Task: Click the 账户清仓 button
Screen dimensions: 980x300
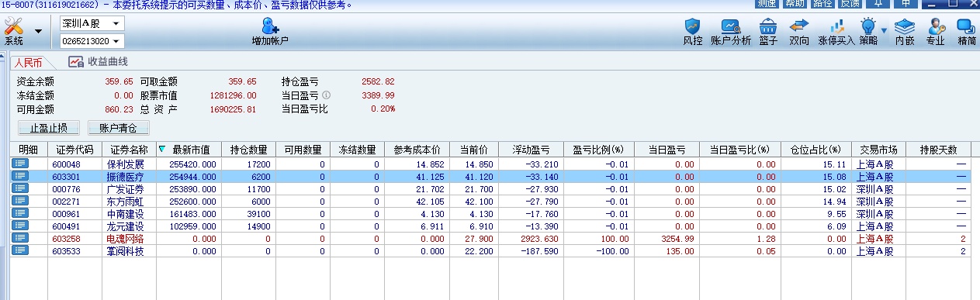Action: tap(118, 127)
